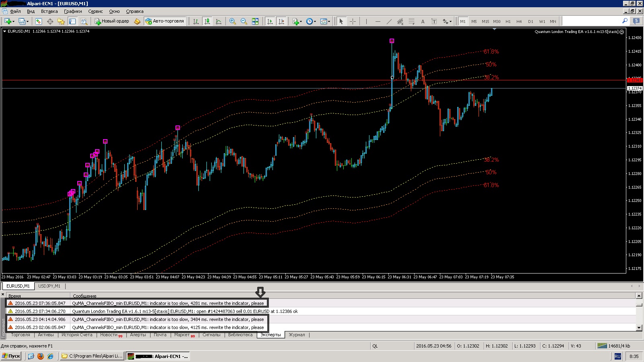Click the New Chart toolbar icon
Viewport: 644px width, 362px height.
8,21
